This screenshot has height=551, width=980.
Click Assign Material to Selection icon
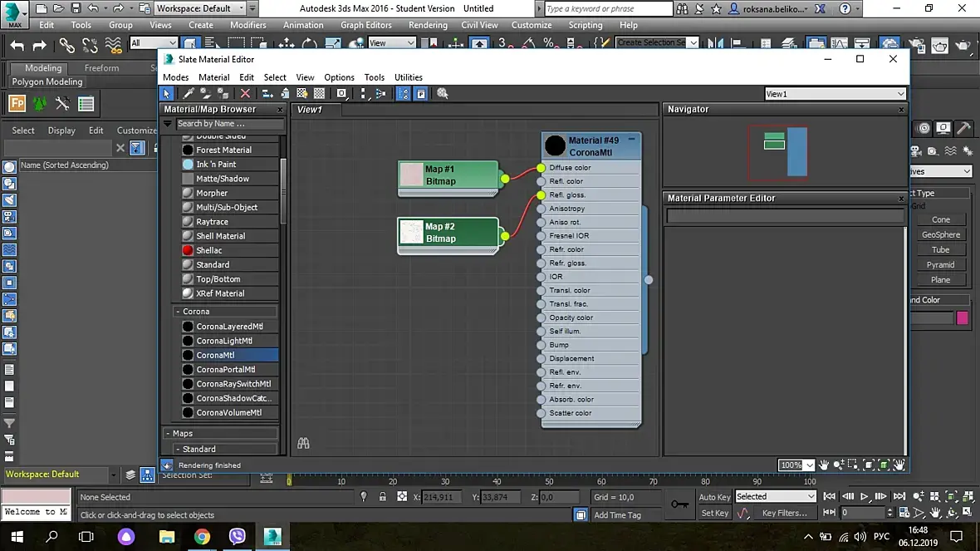(223, 94)
